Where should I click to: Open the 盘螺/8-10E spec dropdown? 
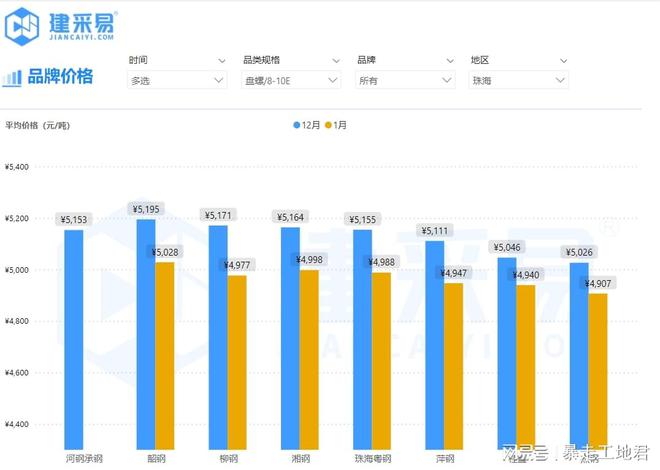(x=291, y=80)
